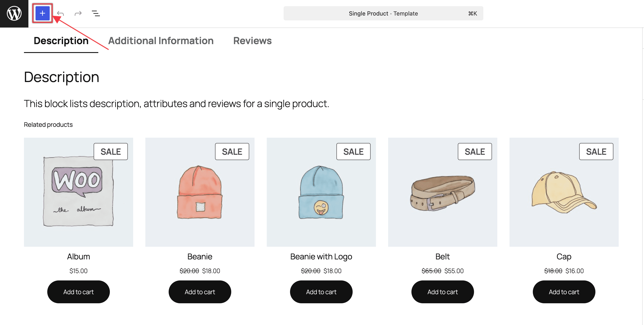Click the Beanie with Logo product title
The width and height of the screenshot is (644, 325).
(321, 256)
